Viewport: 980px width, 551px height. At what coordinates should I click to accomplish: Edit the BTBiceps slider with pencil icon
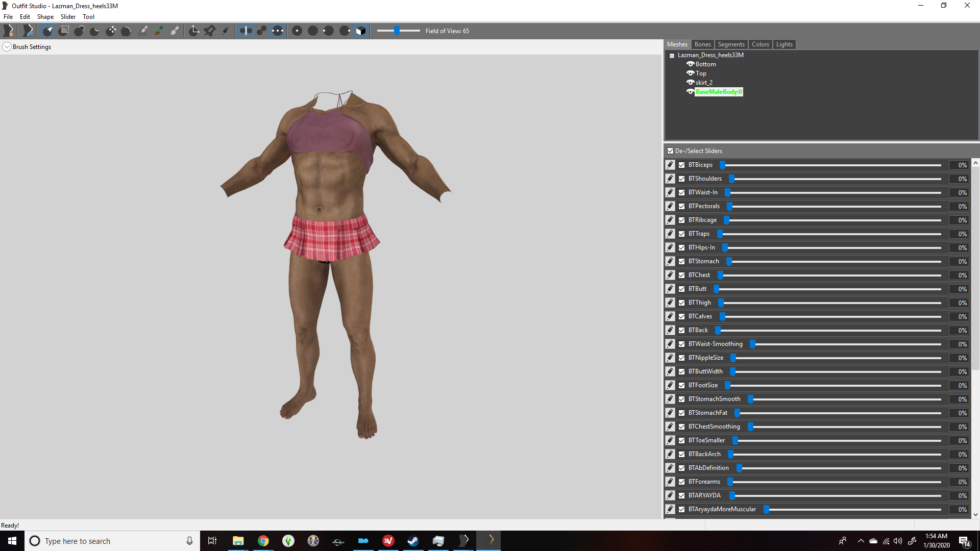(670, 165)
